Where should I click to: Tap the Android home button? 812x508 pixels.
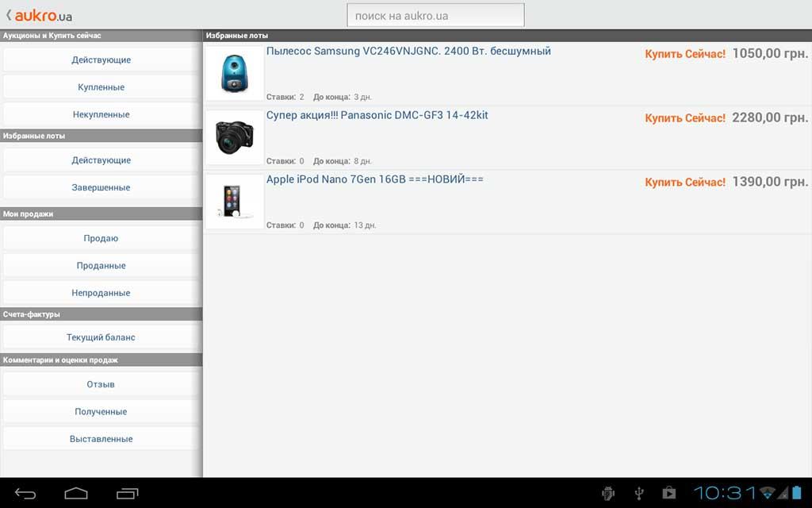pos(76,494)
